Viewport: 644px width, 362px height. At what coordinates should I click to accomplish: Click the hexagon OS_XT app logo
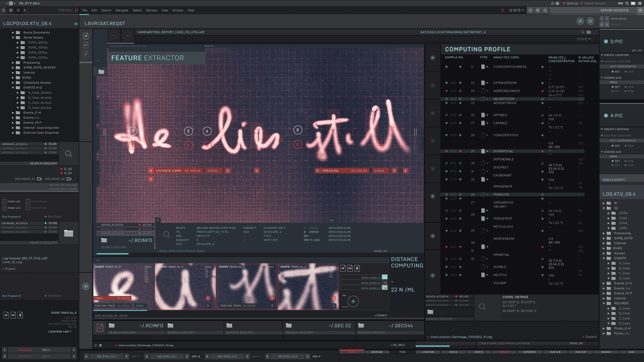click(11, 3)
